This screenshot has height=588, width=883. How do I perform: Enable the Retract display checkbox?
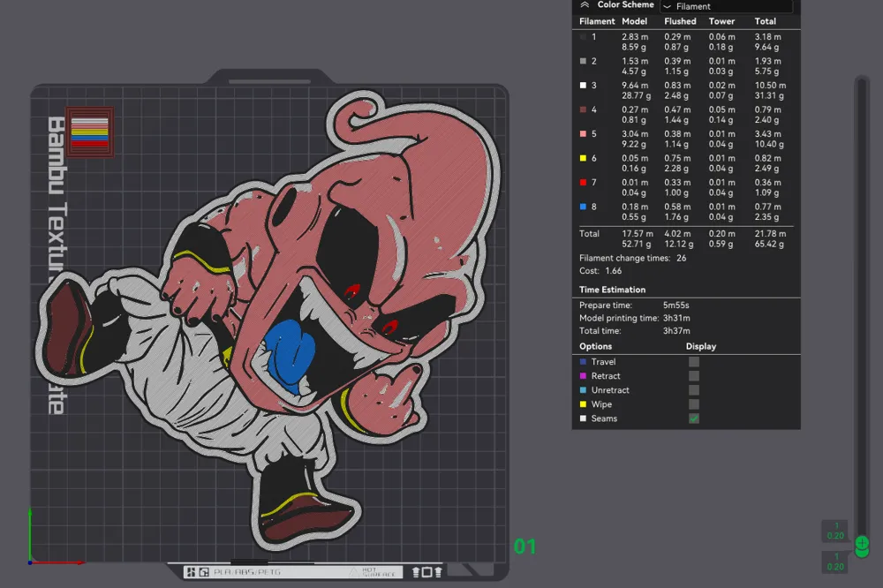694,376
